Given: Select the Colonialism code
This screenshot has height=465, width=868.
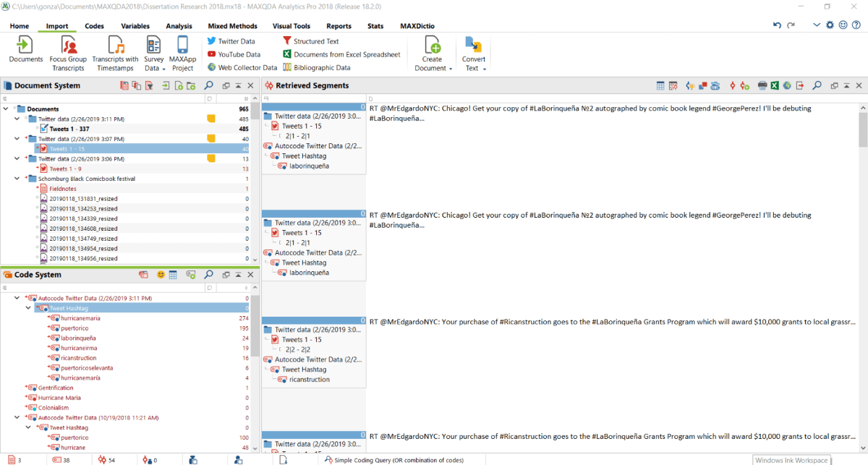Looking at the screenshot, I should tap(53, 408).
